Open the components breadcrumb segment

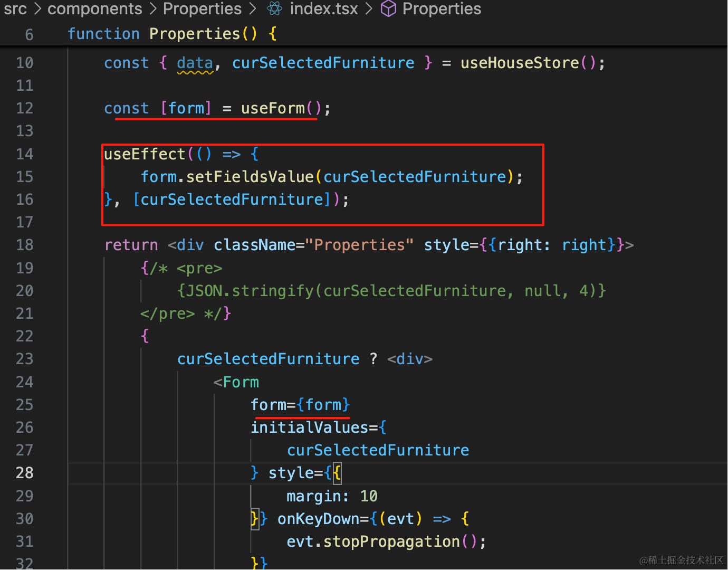95,8
